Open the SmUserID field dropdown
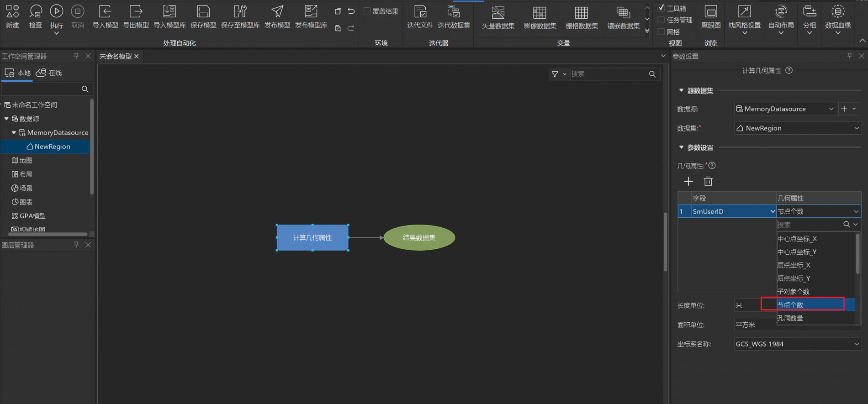Image resolution: width=868 pixels, height=404 pixels. (x=773, y=211)
